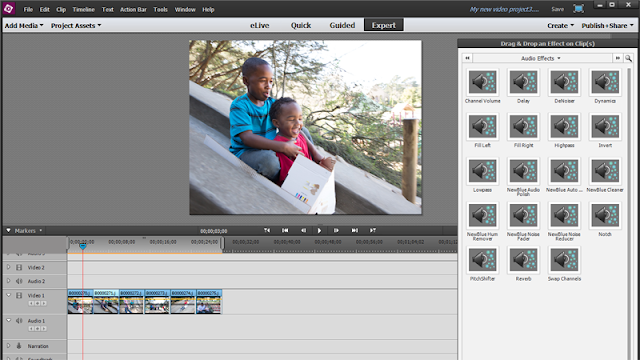Step forward one frame
640x360 pixels.
point(336,231)
